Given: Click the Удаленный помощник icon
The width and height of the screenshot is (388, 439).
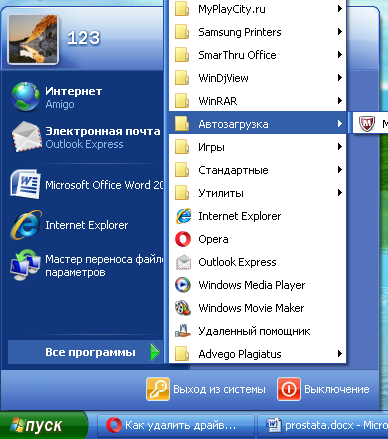Looking at the screenshot, I should pyautogui.click(x=183, y=331).
